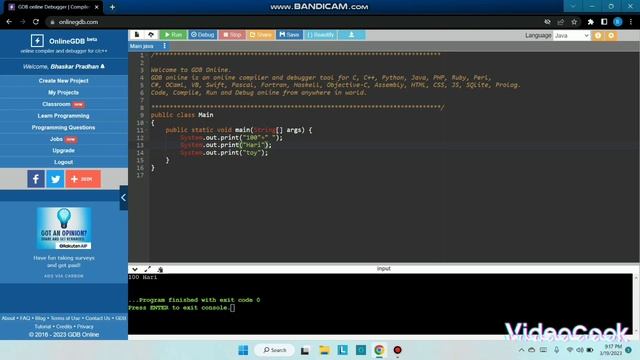The image size is (640, 360).
Task: Click the red plus share count button
Action: [83, 179]
